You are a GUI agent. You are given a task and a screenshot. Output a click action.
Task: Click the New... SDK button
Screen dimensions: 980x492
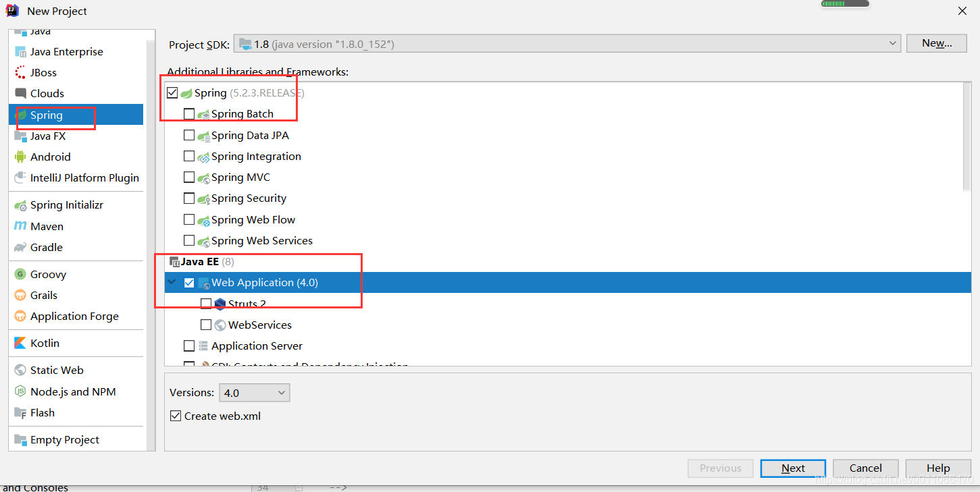click(937, 43)
